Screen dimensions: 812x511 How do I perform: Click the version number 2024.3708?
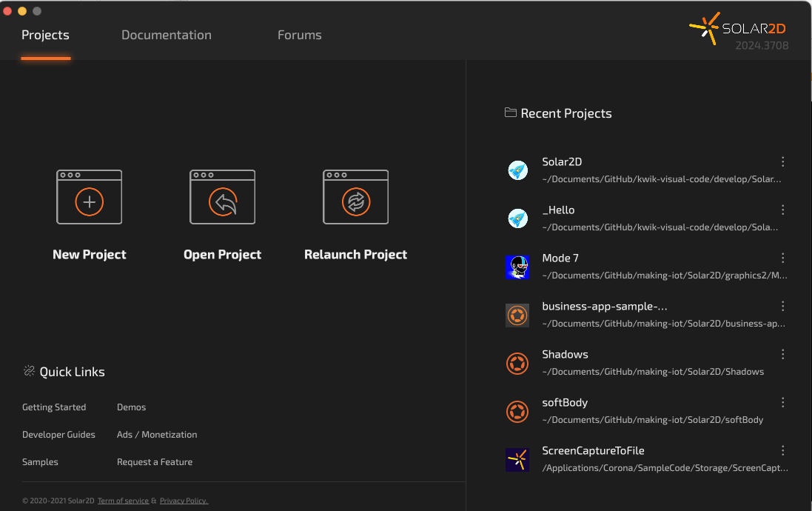[762, 46]
